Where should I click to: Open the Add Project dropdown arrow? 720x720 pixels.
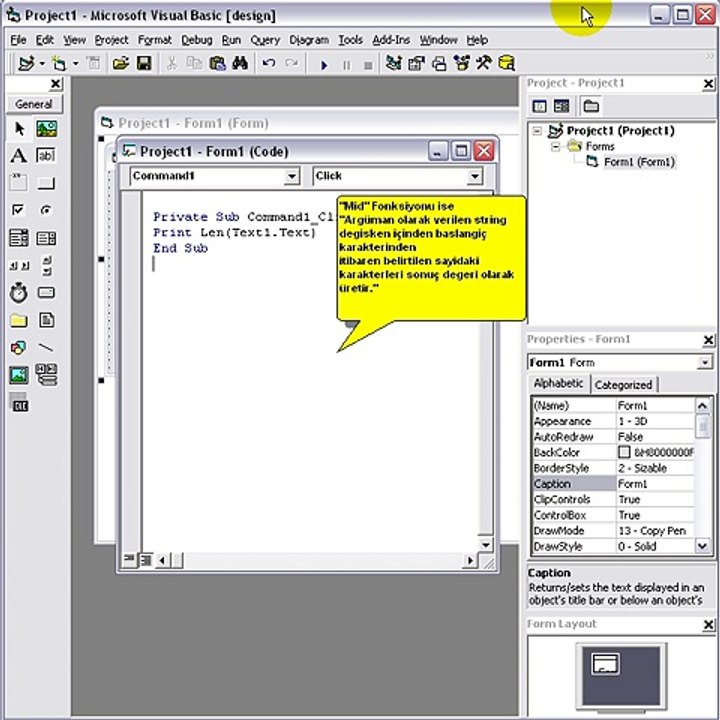[42, 63]
